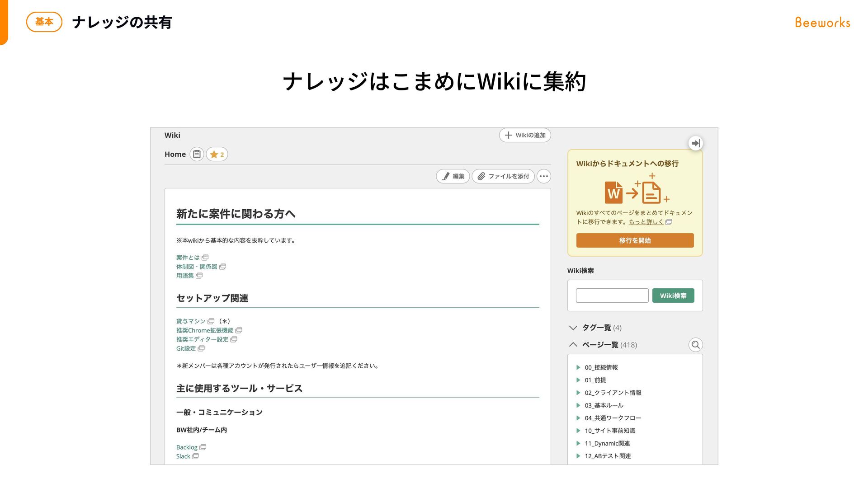Open the もっと詳しく link
Viewport: 868px width, 488px height.
pos(646,222)
